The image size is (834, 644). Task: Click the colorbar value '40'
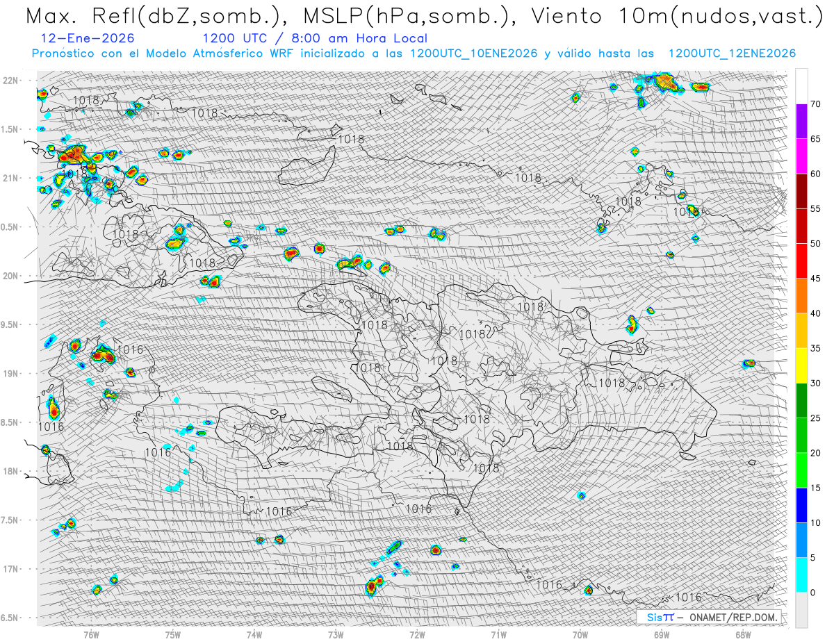[815, 313]
